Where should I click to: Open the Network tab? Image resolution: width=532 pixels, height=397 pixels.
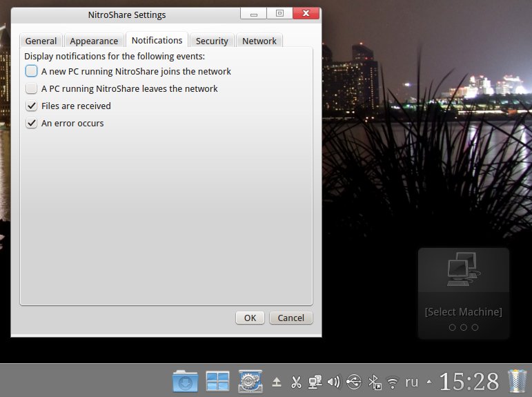tap(259, 41)
